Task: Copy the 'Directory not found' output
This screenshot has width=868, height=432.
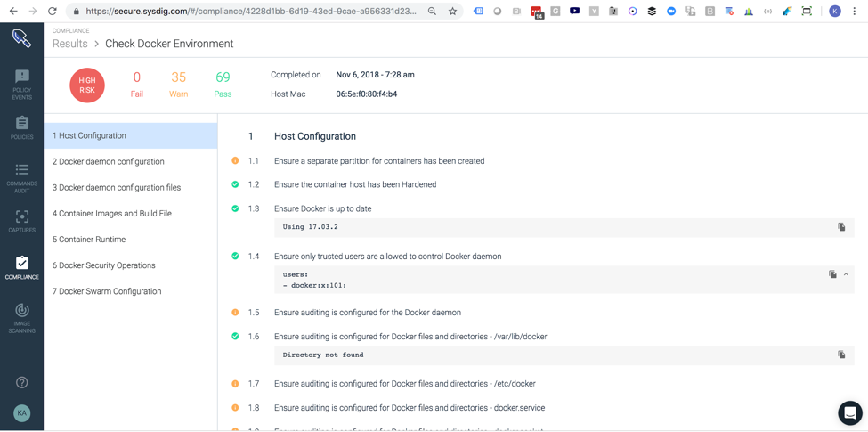Action: tap(841, 355)
